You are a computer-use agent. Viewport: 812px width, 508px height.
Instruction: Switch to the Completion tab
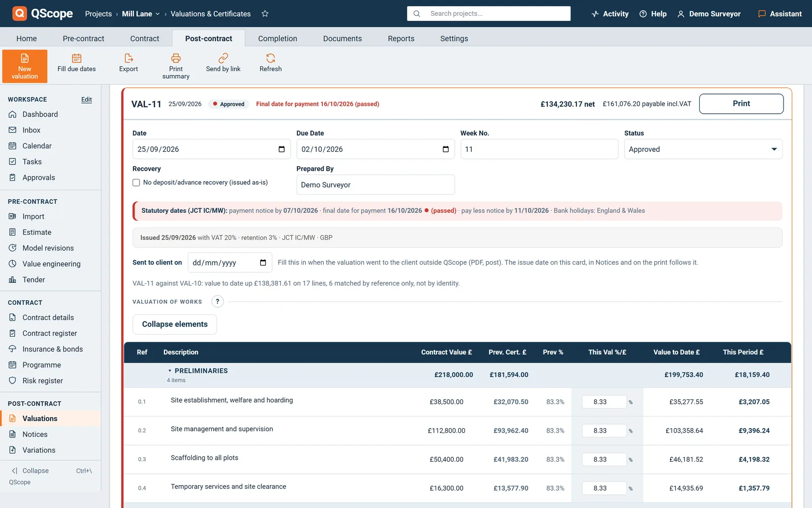click(278, 39)
